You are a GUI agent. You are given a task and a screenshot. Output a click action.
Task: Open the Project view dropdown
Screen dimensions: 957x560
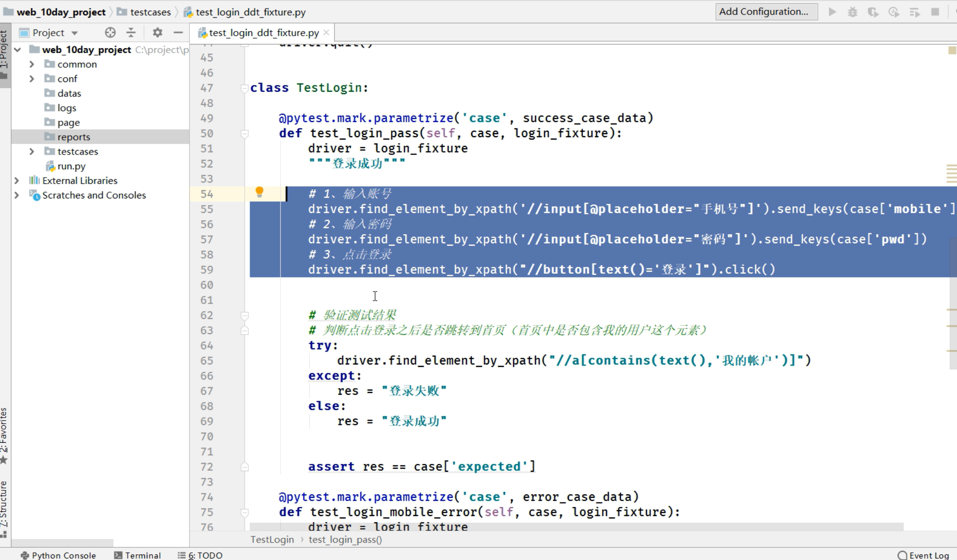(x=74, y=33)
